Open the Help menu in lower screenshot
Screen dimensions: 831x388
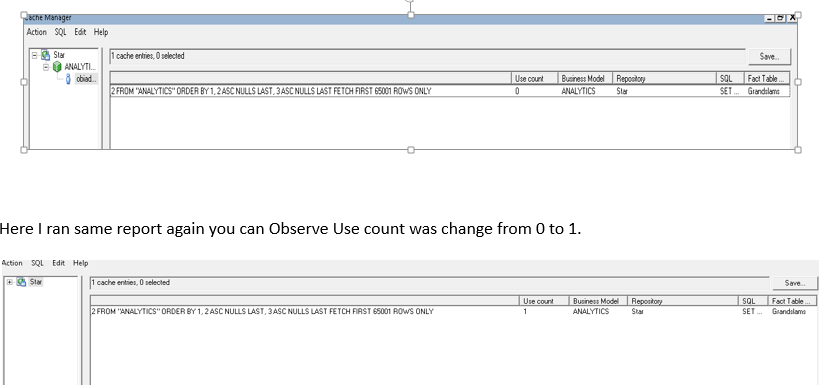point(81,263)
